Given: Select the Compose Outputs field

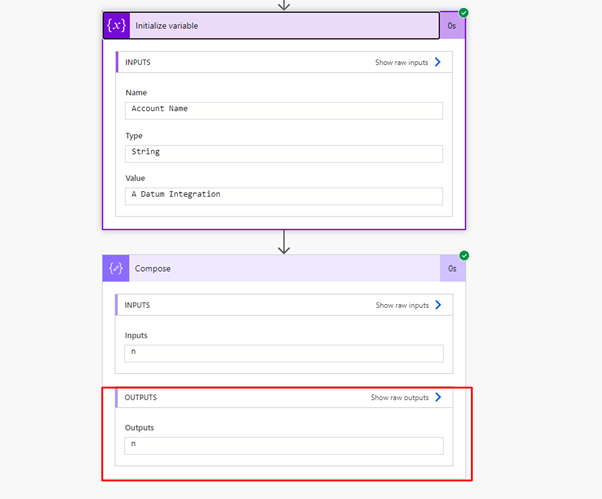Looking at the screenshot, I should 284,446.
